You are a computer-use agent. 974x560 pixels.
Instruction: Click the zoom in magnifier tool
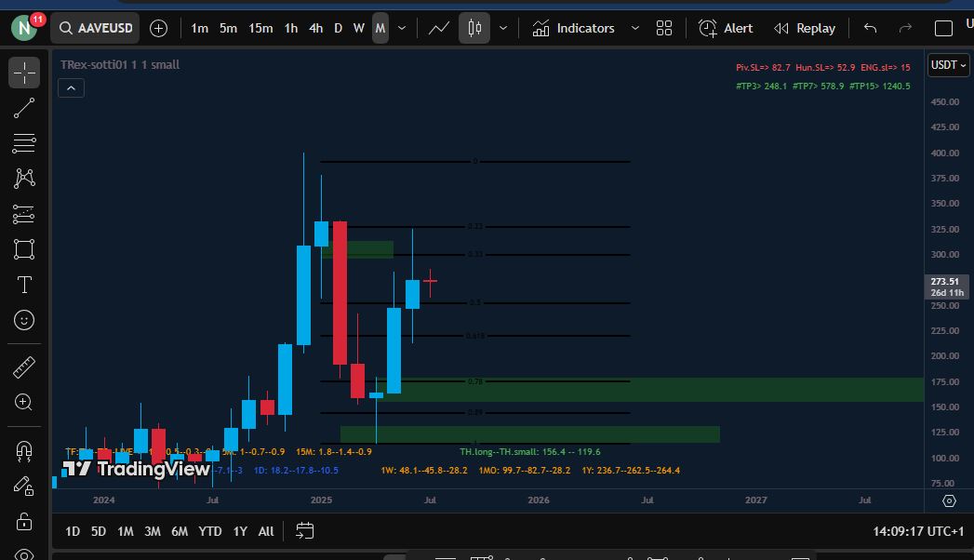click(x=24, y=402)
